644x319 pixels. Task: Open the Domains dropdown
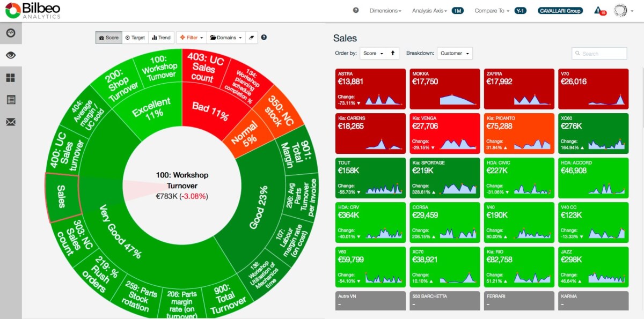coord(225,38)
